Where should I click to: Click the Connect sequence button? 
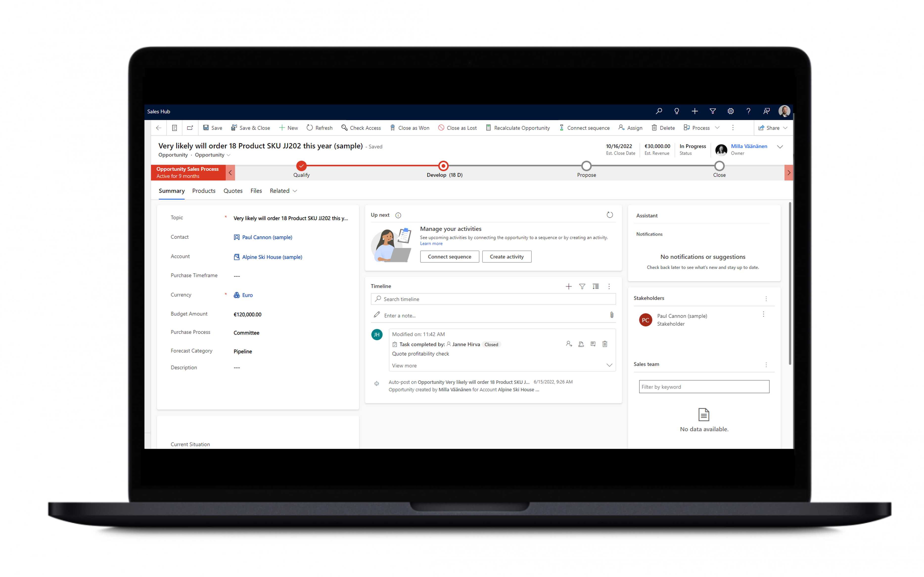[449, 256]
